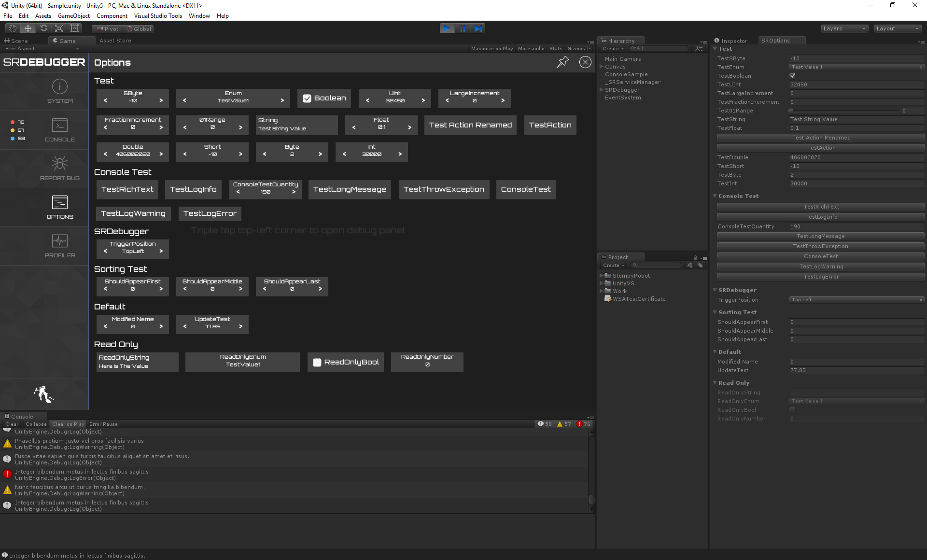Select the Hand tool in Unity toolbar
The width and height of the screenshot is (927, 560).
12,28
